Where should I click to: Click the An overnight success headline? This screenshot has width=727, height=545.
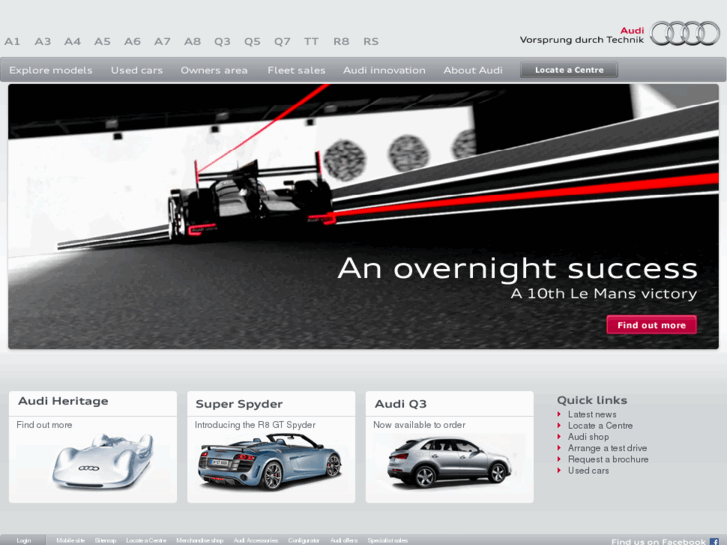[517, 269]
